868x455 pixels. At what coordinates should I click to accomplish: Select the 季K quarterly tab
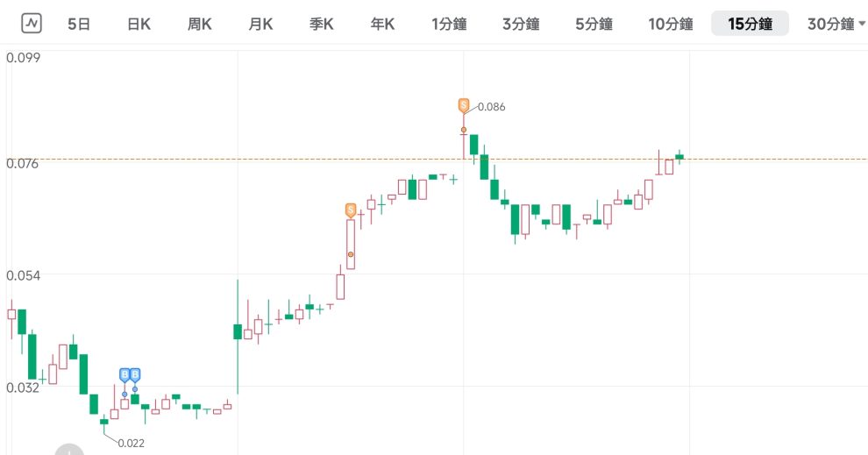point(321,24)
